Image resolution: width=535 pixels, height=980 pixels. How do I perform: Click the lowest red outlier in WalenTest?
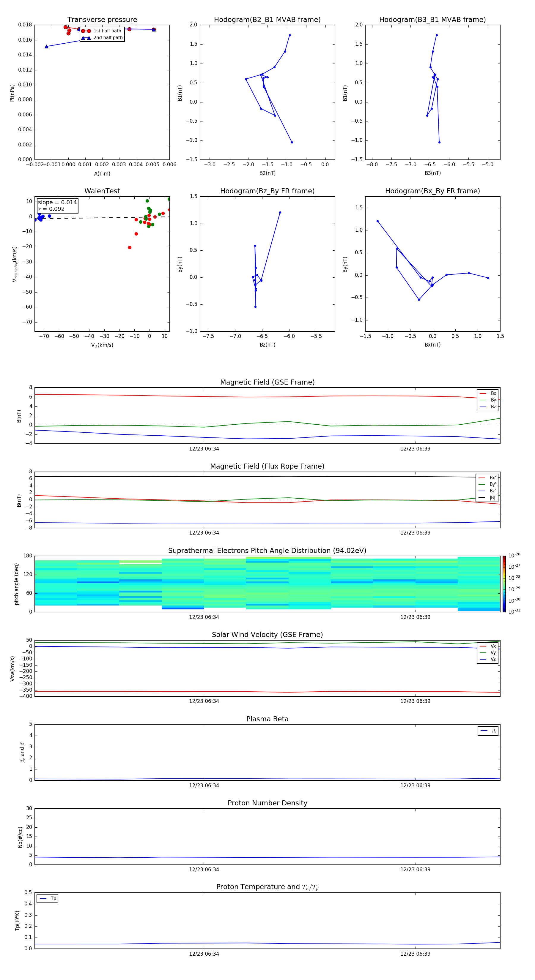point(130,248)
